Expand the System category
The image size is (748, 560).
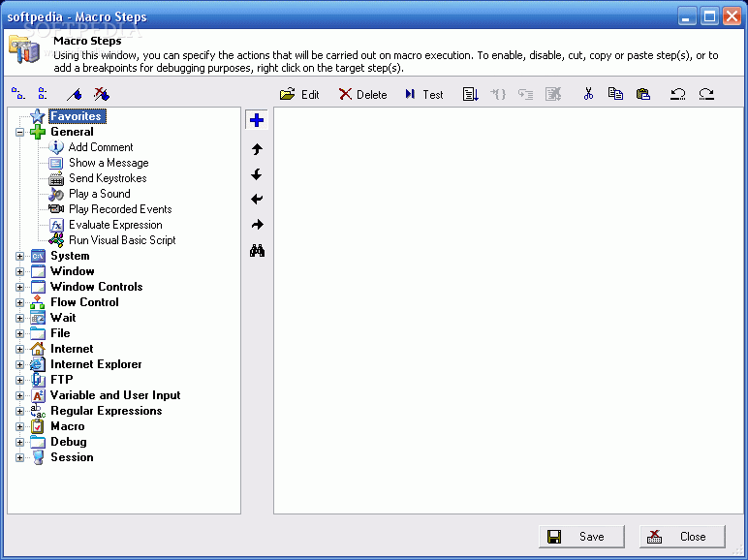pos(19,256)
